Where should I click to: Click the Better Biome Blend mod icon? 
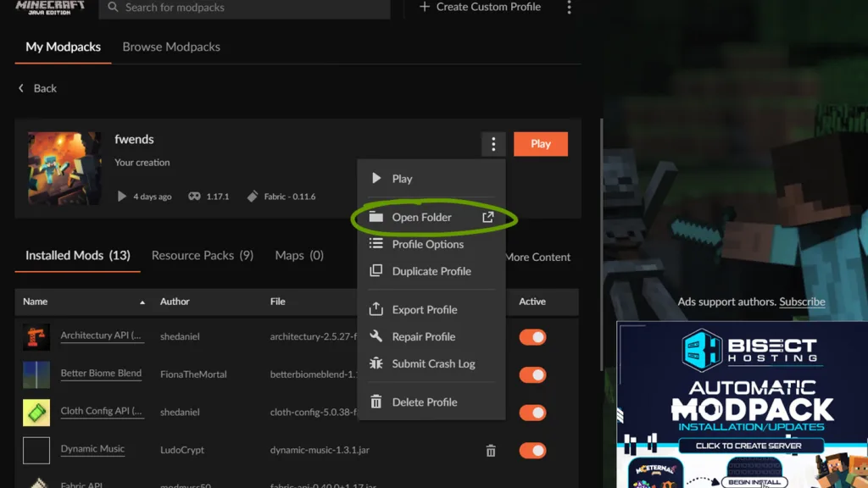coord(36,374)
